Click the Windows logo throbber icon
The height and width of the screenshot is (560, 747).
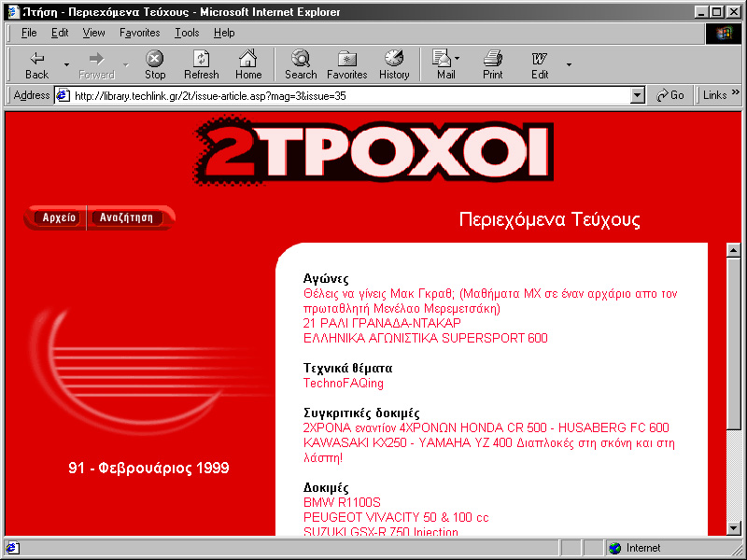723,33
